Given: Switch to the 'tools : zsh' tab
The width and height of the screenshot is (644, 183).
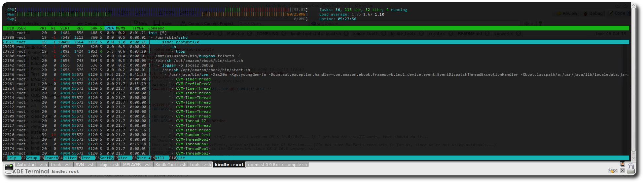Looking at the screenshot, I should tap(200, 164).
